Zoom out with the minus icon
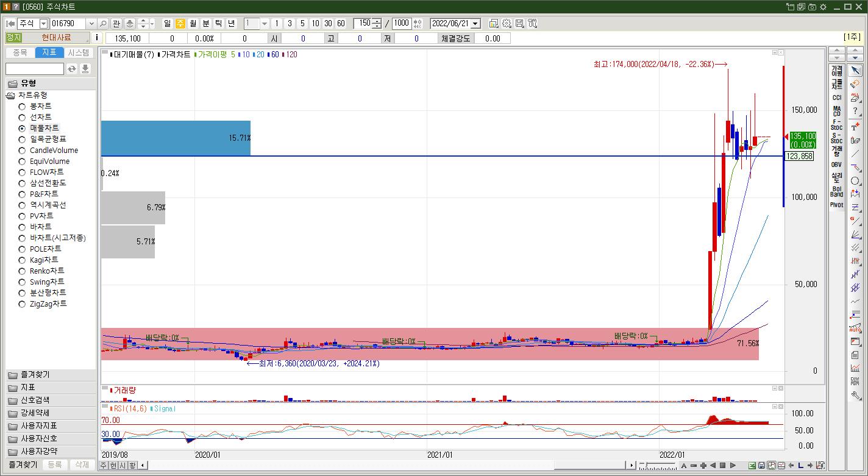 [x=694, y=466]
